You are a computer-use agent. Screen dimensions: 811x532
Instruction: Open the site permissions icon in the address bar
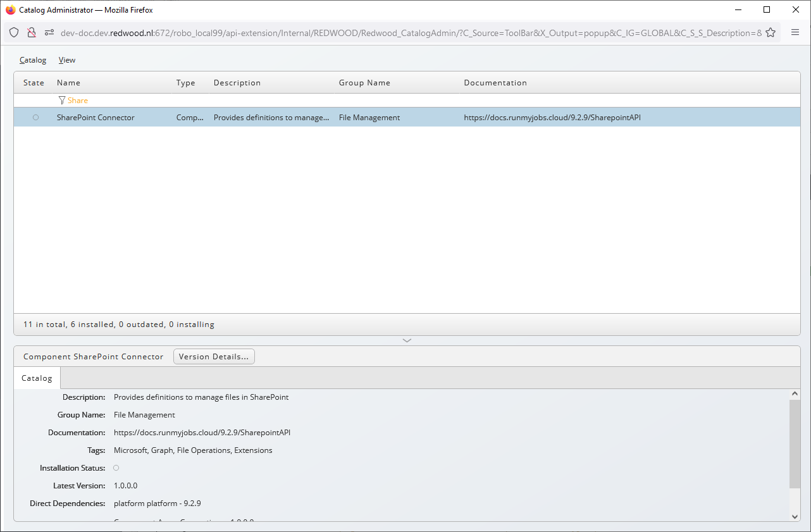[x=49, y=33]
